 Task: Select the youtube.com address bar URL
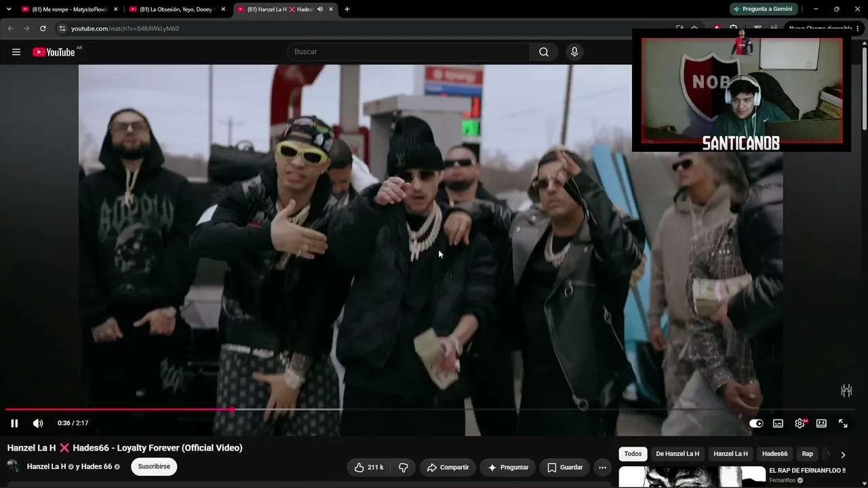click(125, 28)
